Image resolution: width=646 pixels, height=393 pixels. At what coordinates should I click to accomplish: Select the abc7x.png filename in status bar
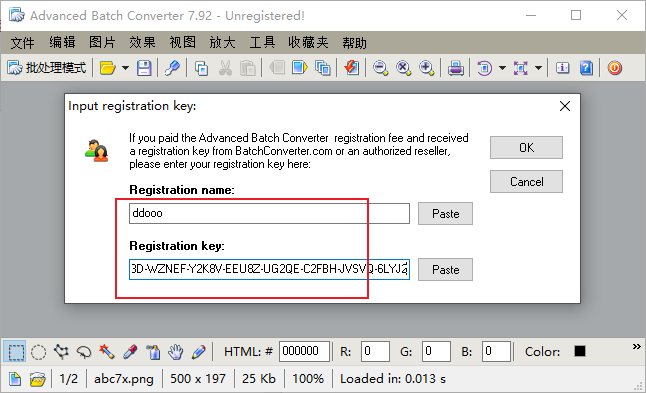coord(124,379)
